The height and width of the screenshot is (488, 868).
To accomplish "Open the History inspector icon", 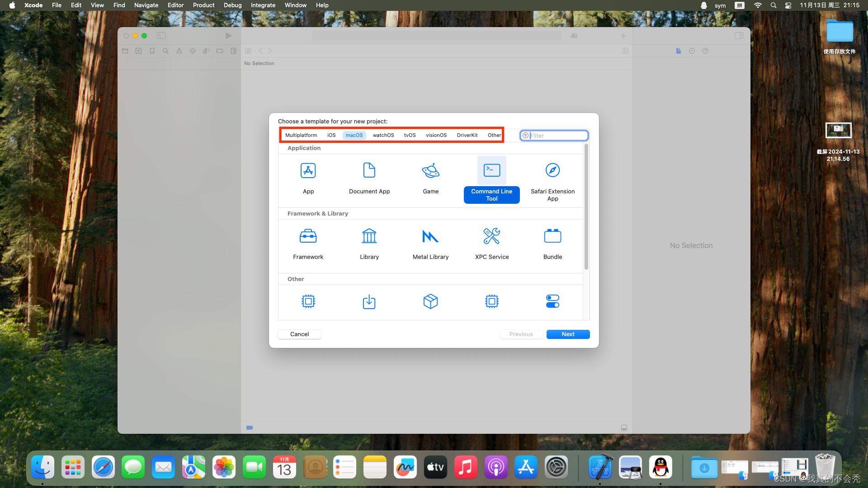I will [692, 51].
